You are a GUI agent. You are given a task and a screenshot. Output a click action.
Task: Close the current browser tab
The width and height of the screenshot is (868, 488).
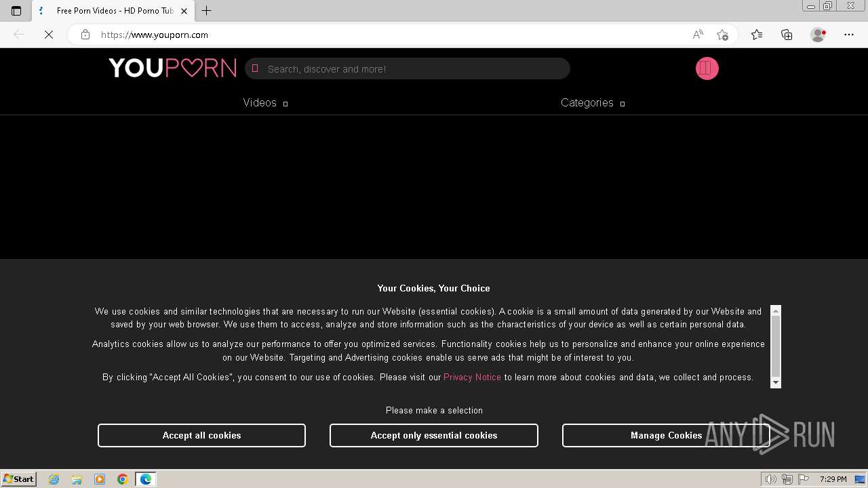tap(184, 11)
